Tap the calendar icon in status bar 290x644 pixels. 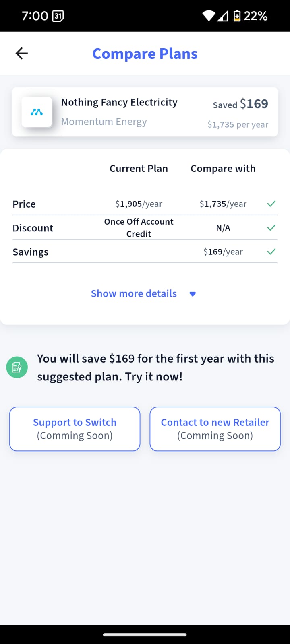tap(58, 16)
